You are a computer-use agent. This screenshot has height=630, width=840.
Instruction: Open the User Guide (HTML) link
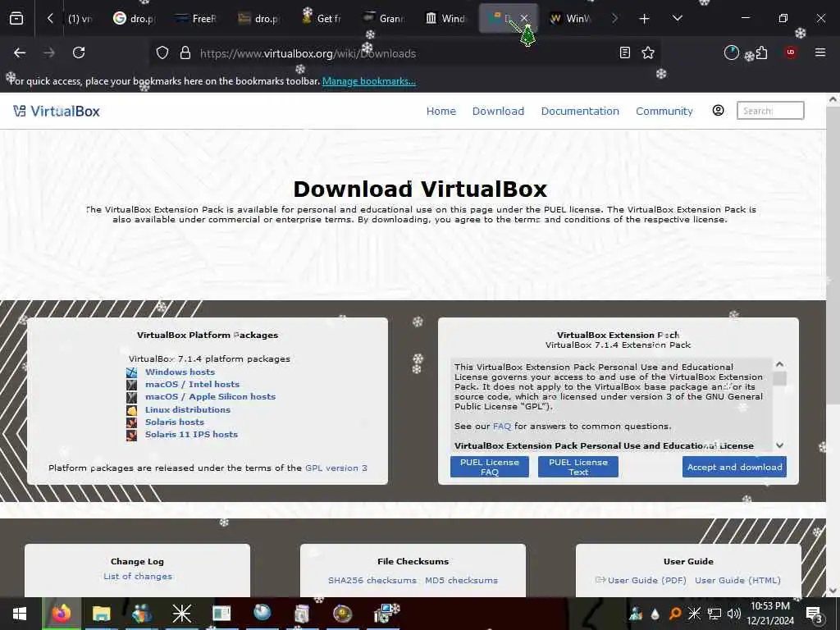point(737,580)
